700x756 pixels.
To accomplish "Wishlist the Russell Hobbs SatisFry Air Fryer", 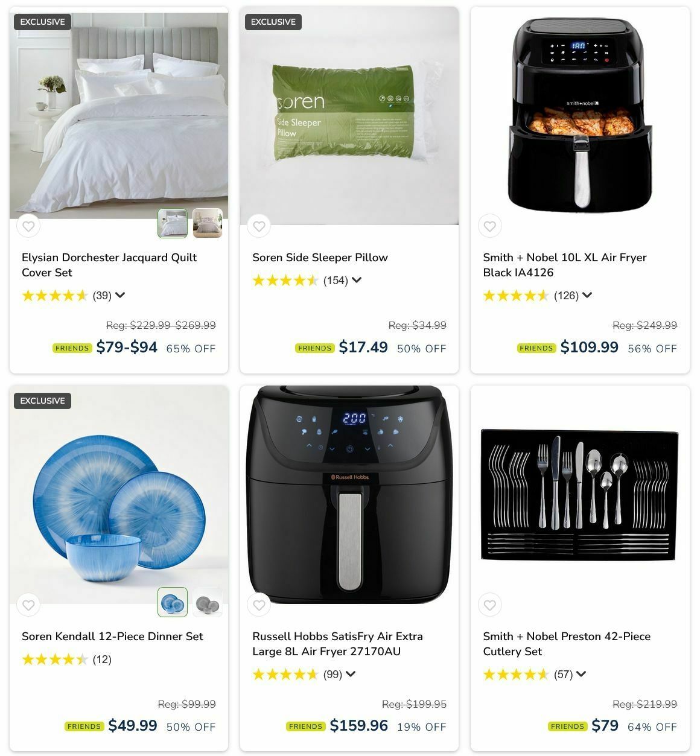I will (259, 605).
